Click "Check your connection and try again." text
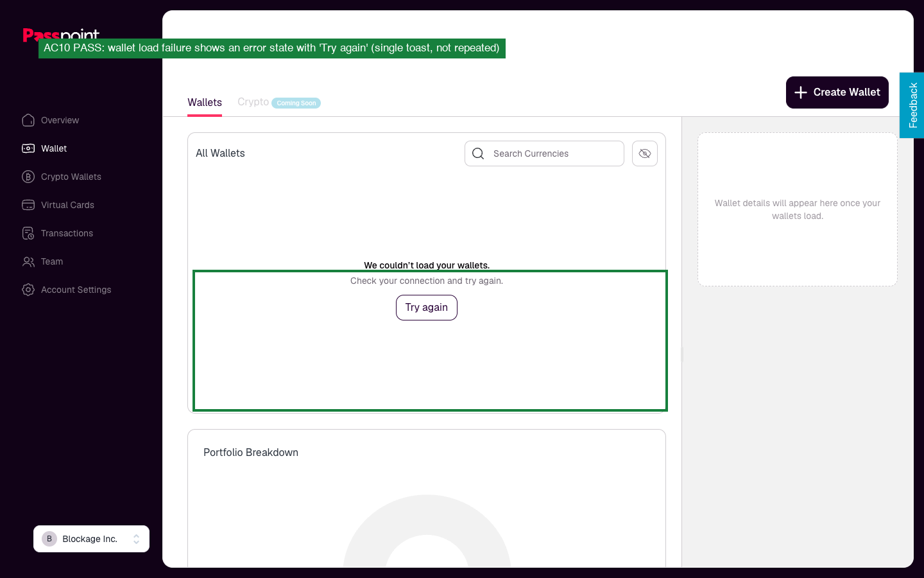Image resolution: width=924 pixels, height=578 pixels. click(x=427, y=281)
